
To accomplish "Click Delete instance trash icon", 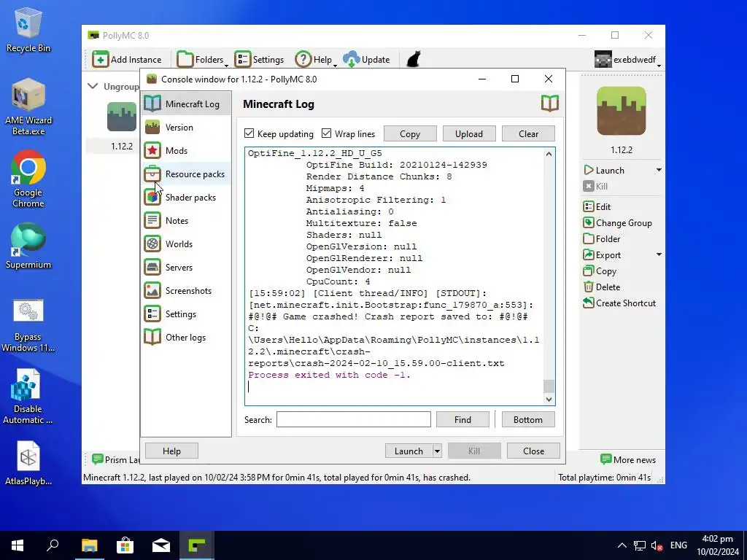I will click(589, 287).
